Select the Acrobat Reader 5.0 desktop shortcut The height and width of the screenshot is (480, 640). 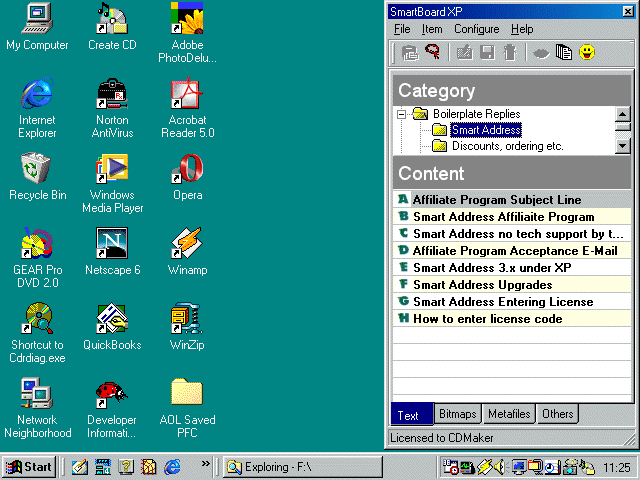187,108
